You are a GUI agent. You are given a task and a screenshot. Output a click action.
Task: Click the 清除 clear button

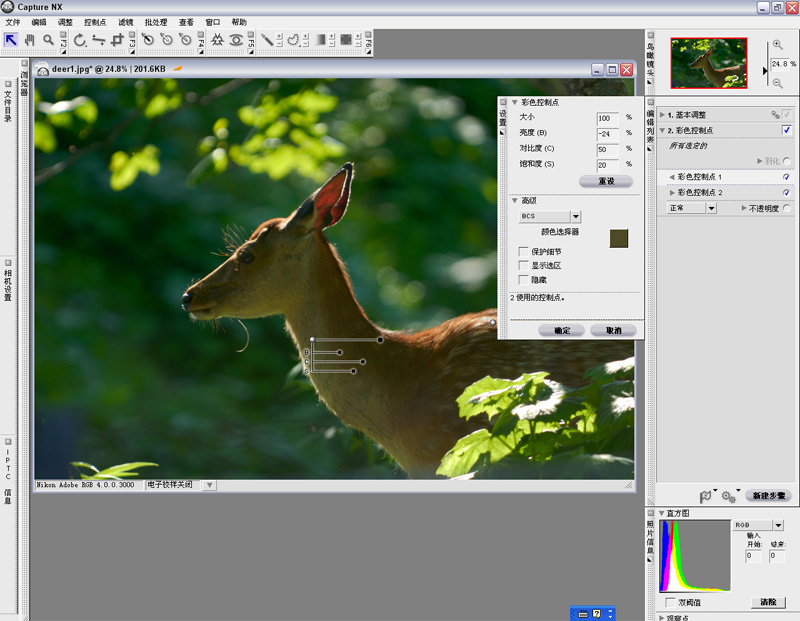pos(768,602)
